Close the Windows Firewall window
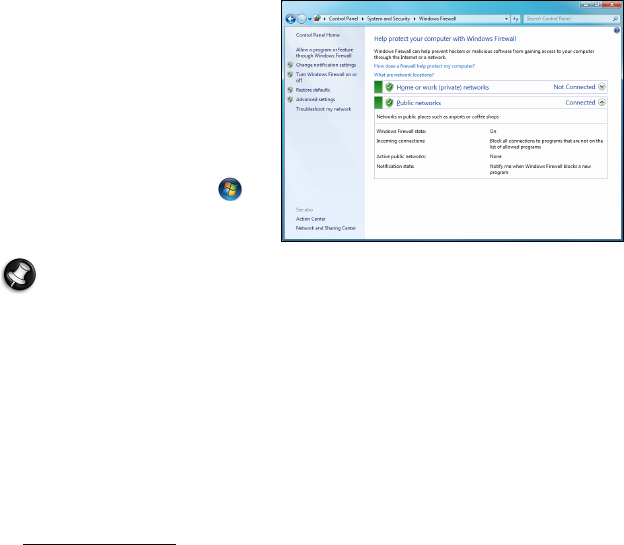 [612, 4]
